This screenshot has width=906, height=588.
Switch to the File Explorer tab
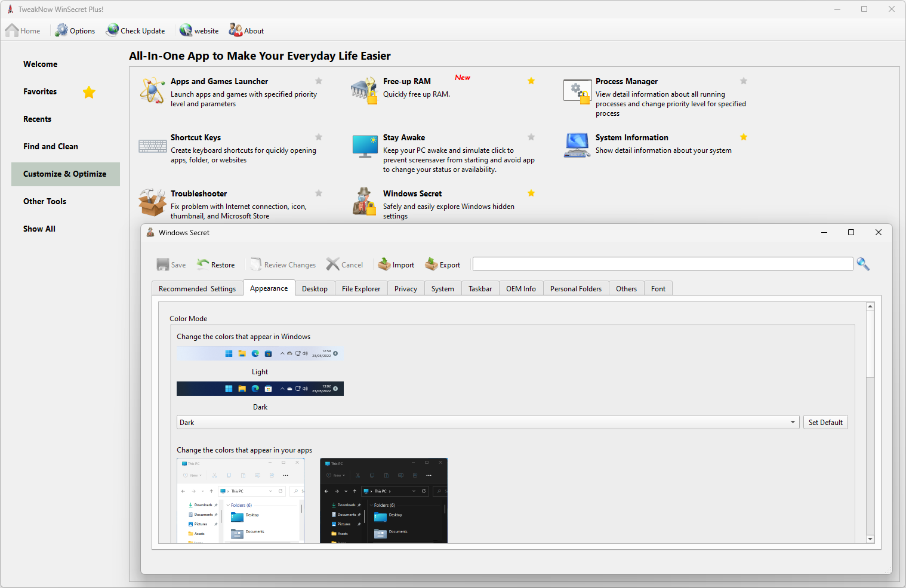tap(360, 289)
